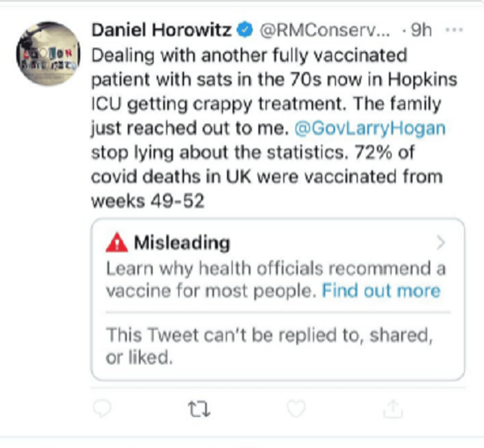The height and width of the screenshot is (448, 484).
Task: Click the reply speech bubble icon
Action: click(x=102, y=408)
